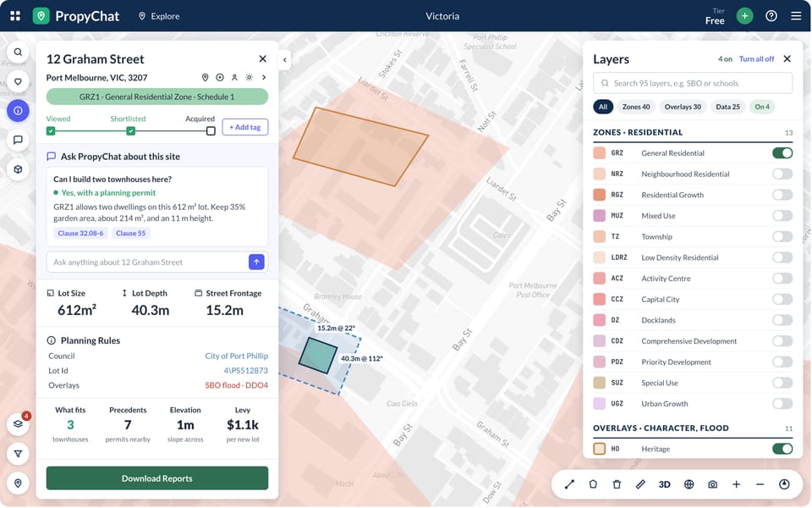Select the All layers filter tab

coord(603,107)
